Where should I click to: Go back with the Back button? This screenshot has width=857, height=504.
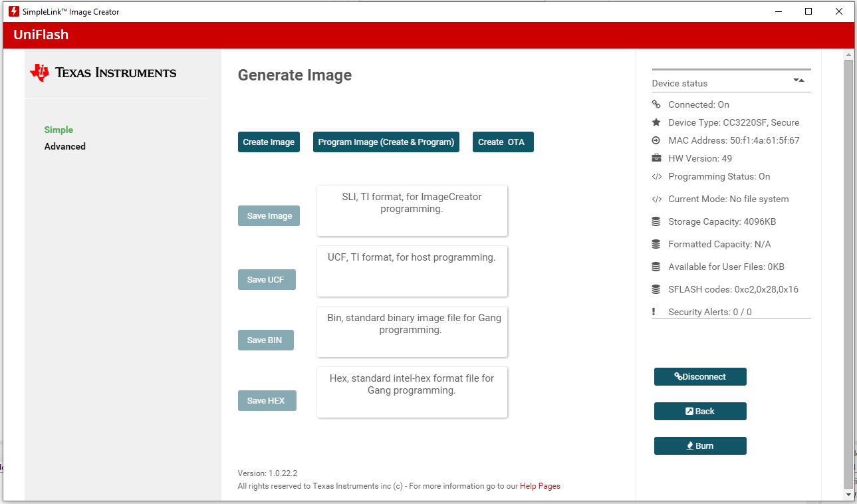pyautogui.click(x=700, y=411)
